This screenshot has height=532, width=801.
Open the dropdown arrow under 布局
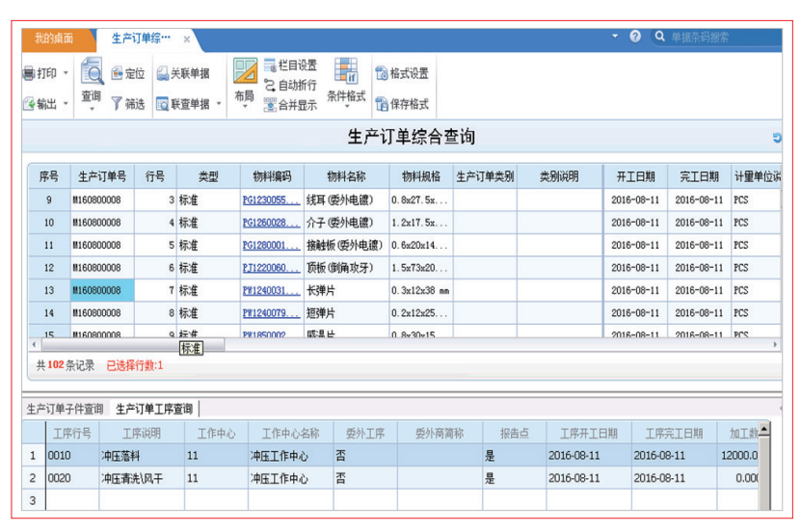(x=245, y=107)
